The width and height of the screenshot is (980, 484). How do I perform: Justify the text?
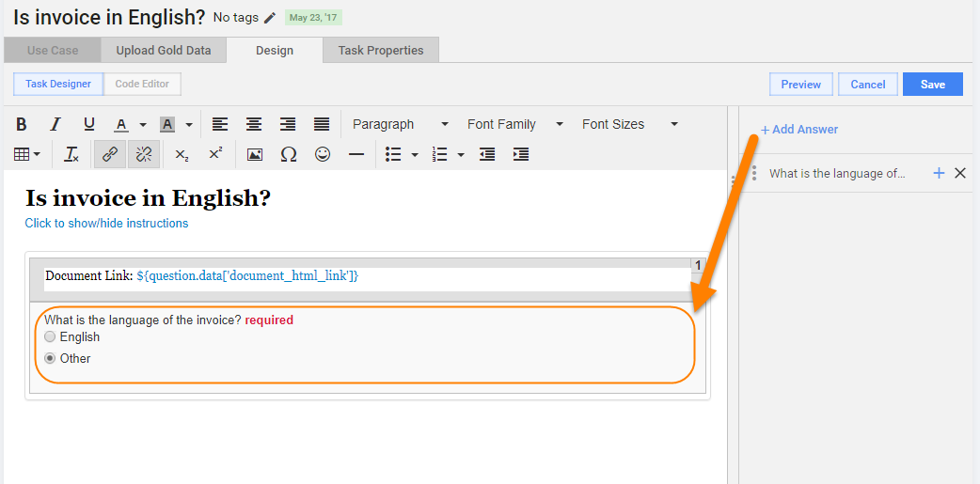322,124
